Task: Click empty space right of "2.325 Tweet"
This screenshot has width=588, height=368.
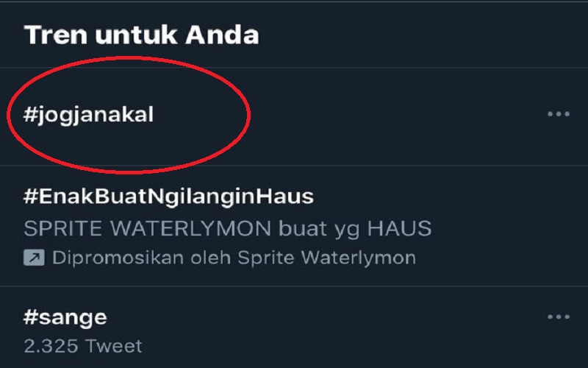Action: pyautogui.click(x=331, y=345)
